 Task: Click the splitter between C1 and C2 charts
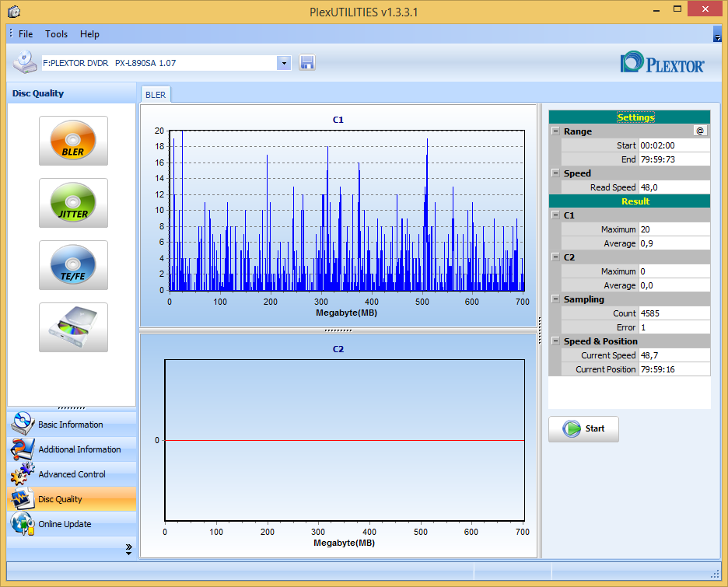[x=338, y=330]
